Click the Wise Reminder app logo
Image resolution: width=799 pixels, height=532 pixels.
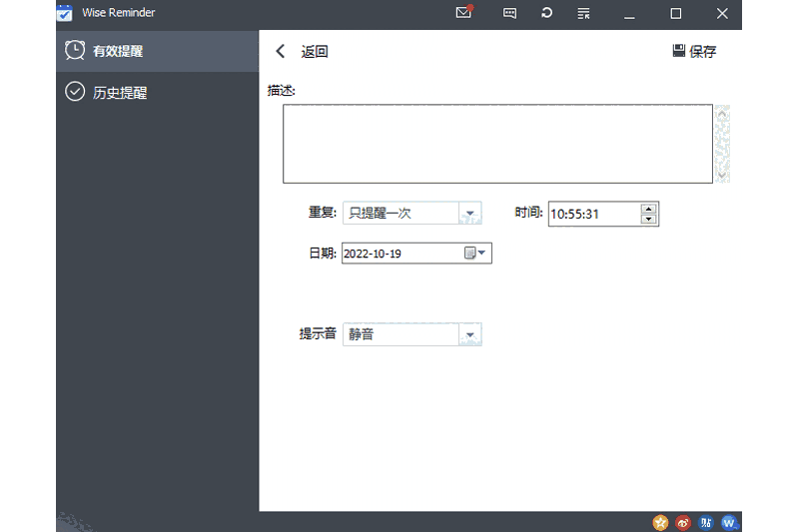[65, 13]
